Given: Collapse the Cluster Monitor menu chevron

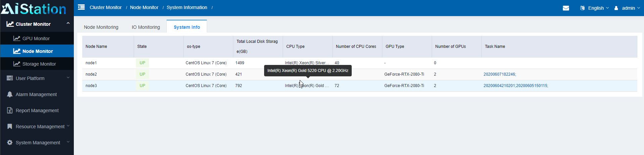Looking at the screenshot, I should pyautogui.click(x=68, y=23).
